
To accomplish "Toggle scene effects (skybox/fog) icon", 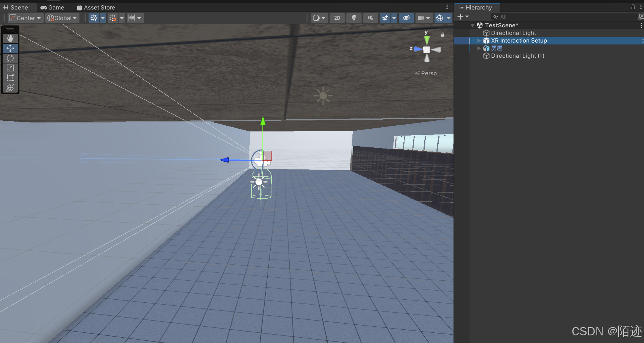I will [x=385, y=18].
